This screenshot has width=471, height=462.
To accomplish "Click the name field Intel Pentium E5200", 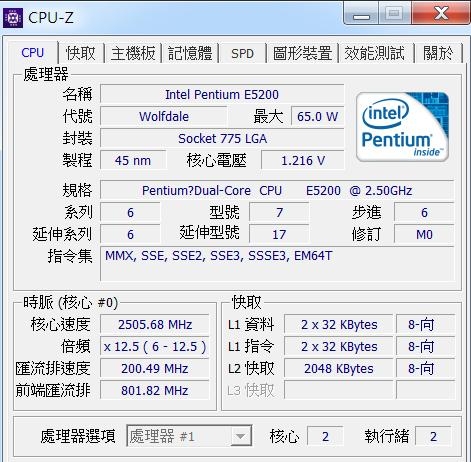I will tap(222, 94).
